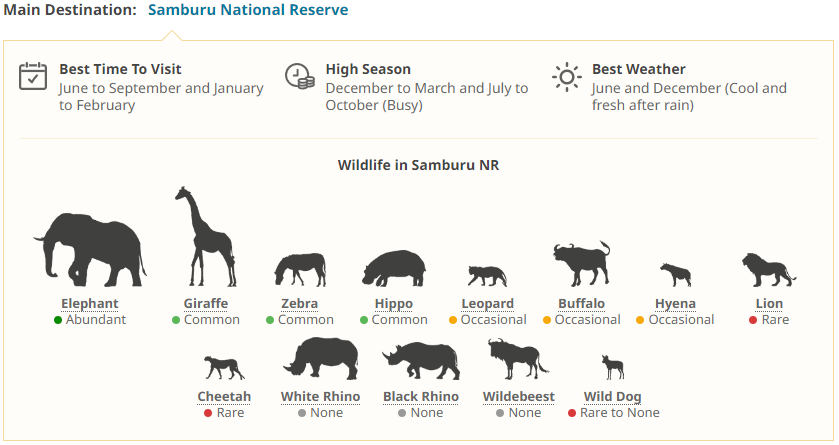Viewport: 839px width, 445px height.
Task: Click the white rhino silhouette icon
Action: coord(320,358)
